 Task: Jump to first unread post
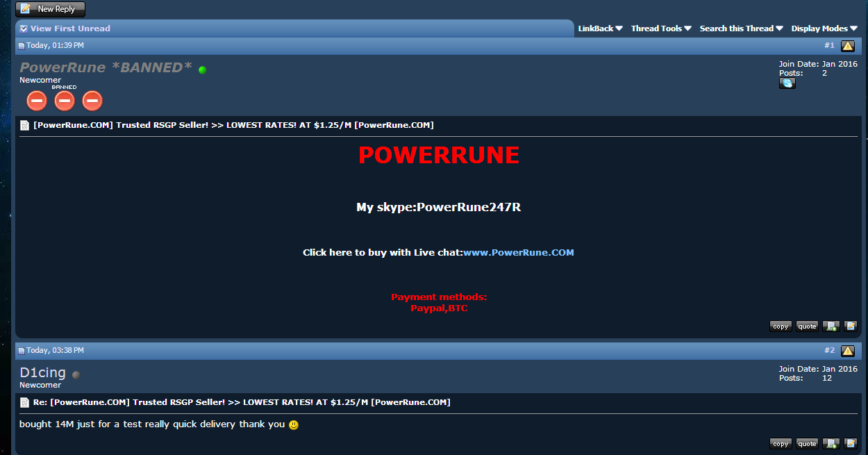[x=70, y=28]
